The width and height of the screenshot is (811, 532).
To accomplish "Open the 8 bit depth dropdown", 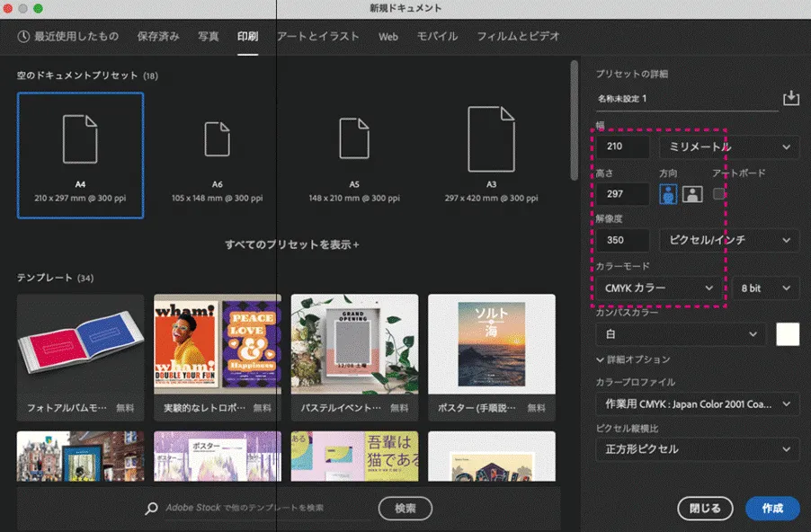I will tap(765, 288).
